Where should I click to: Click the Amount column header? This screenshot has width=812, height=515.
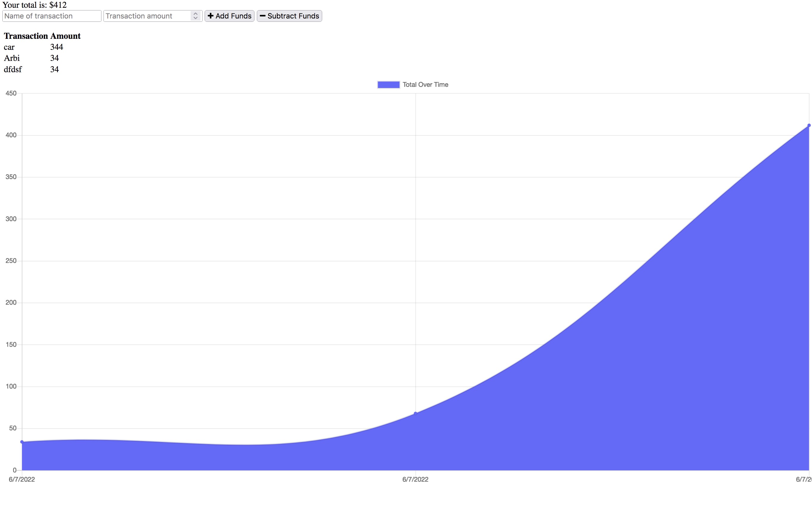tap(65, 36)
